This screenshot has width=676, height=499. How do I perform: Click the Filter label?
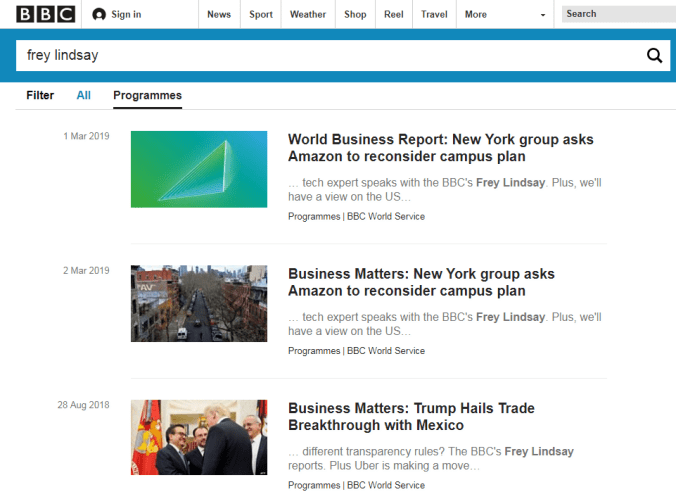[x=40, y=95]
